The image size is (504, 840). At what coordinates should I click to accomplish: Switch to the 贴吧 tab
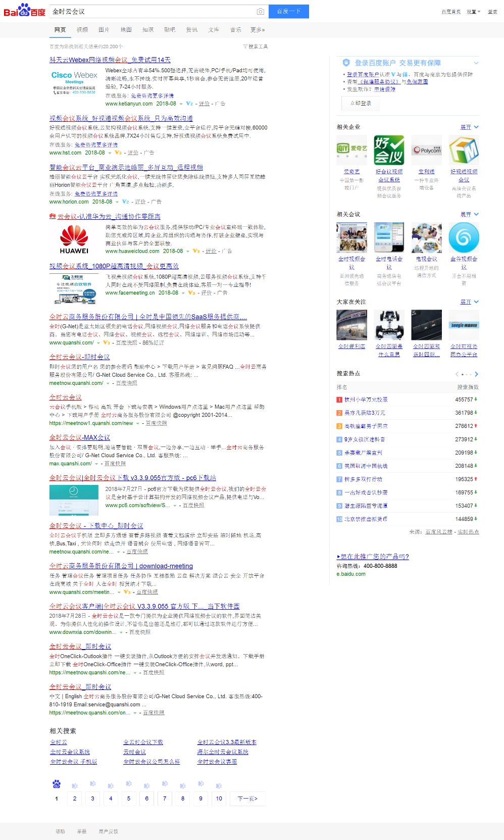pos(170,30)
